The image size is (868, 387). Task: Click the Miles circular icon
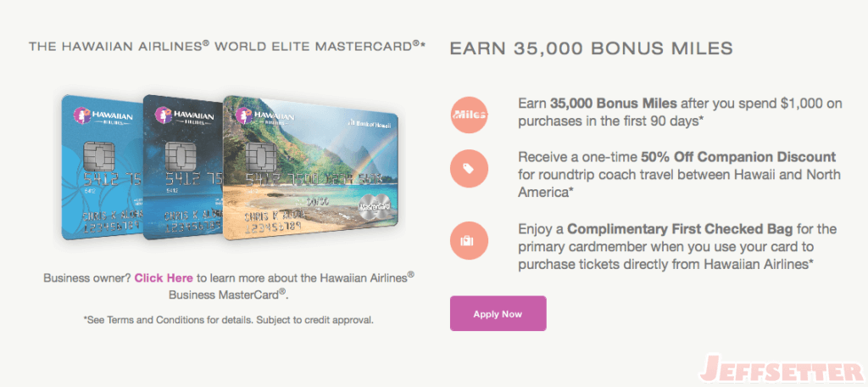pos(469,115)
